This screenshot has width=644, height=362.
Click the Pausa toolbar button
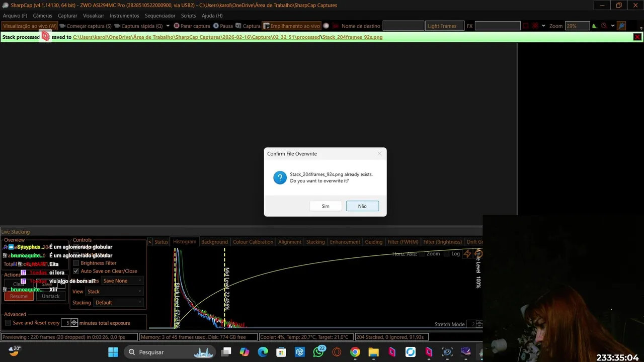coord(223,26)
